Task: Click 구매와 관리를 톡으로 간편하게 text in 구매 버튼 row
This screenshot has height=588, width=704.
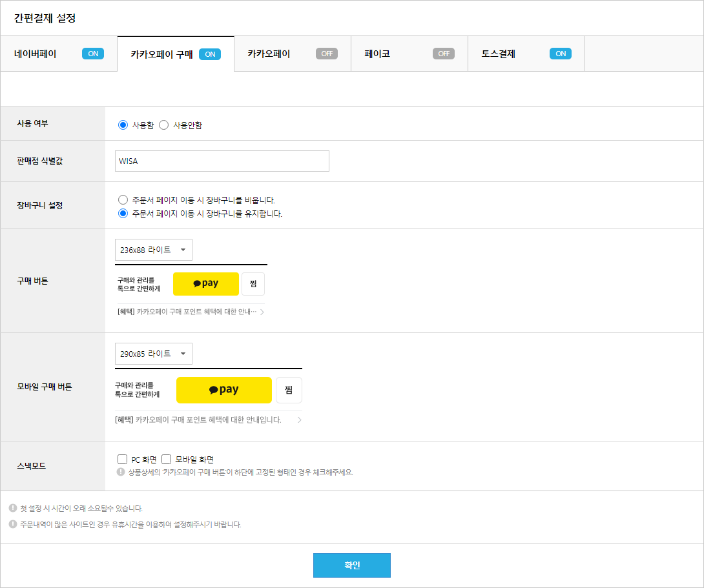Action: click(x=139, y=285)
